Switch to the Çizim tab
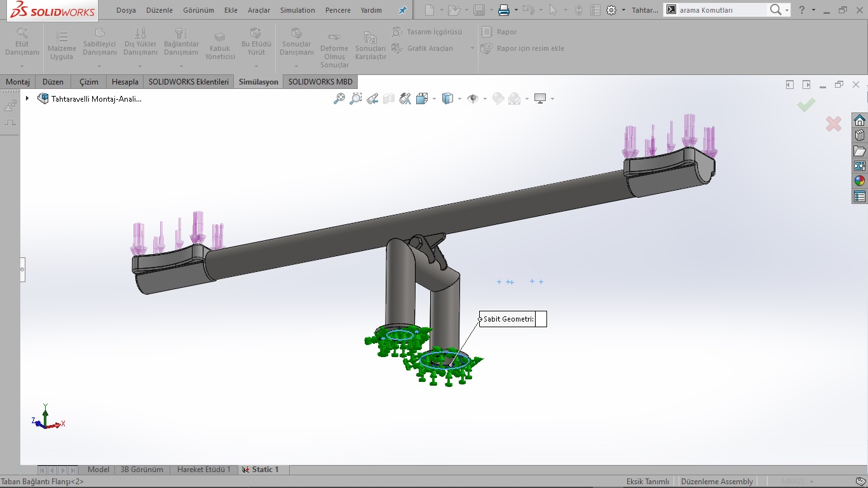This screenshot has height=488, width=868. tap(89, 82)
